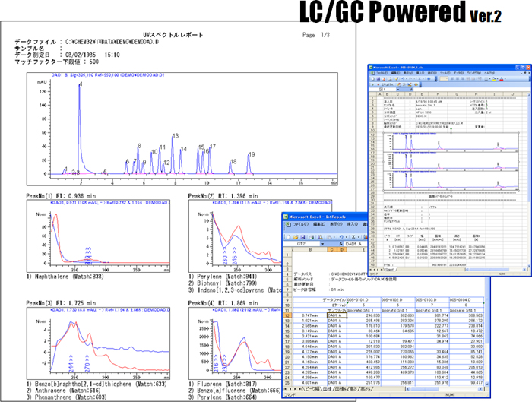Click New workbook icon in IntRep.xls window

coord(289,237)
